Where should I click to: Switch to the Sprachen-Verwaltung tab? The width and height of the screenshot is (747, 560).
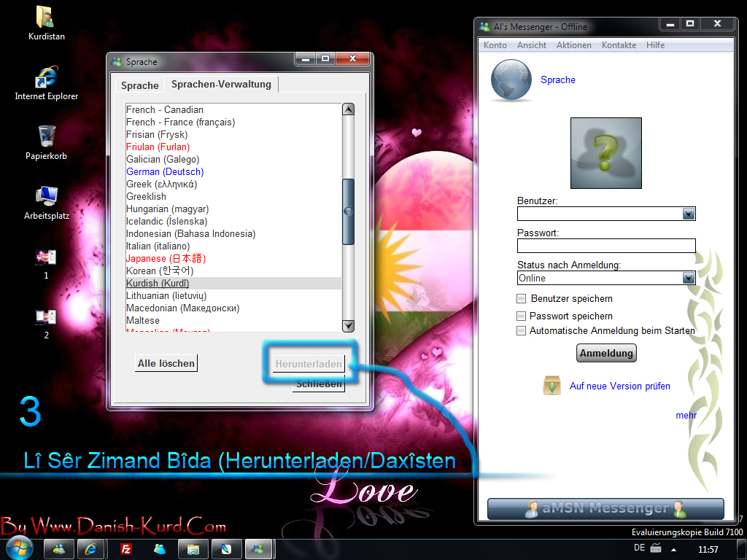221,85
